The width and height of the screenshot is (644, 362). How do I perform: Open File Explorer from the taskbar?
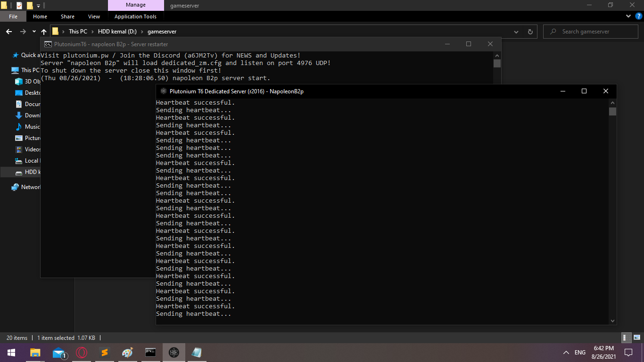[35, 352]
